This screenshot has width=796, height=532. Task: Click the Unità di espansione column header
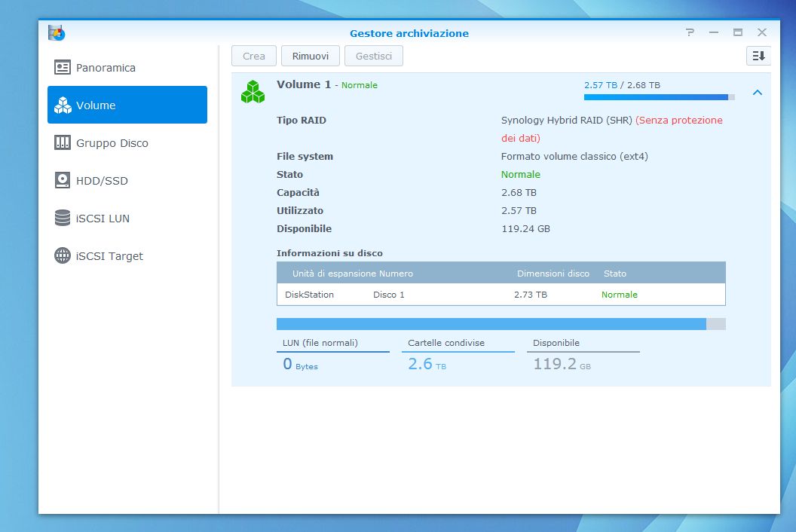(x=335, y=273)
